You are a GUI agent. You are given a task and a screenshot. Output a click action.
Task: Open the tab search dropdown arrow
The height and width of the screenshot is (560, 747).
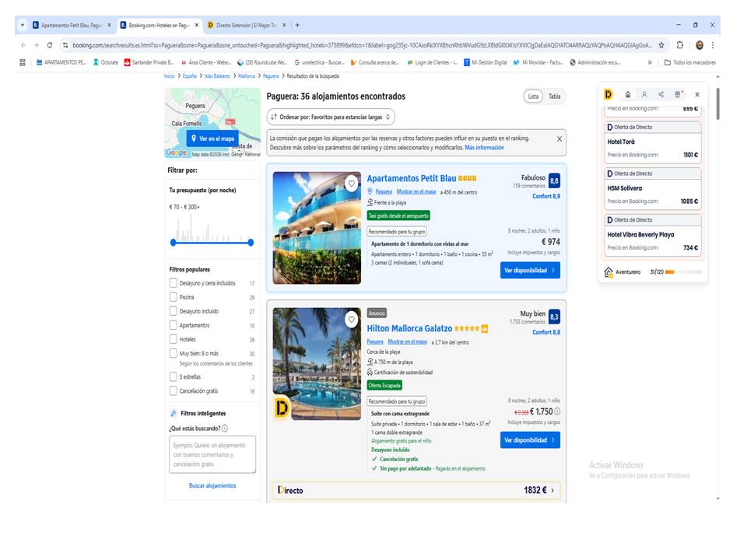22,25
